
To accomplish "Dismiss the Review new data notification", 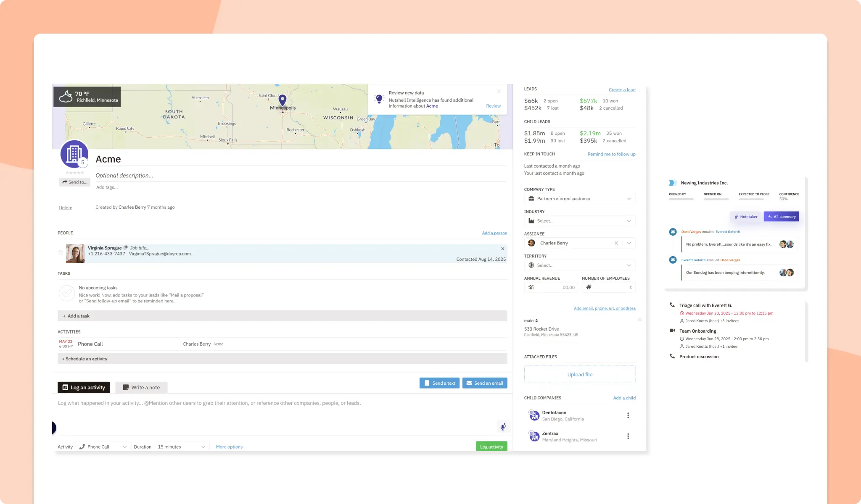I will point(499,91).
